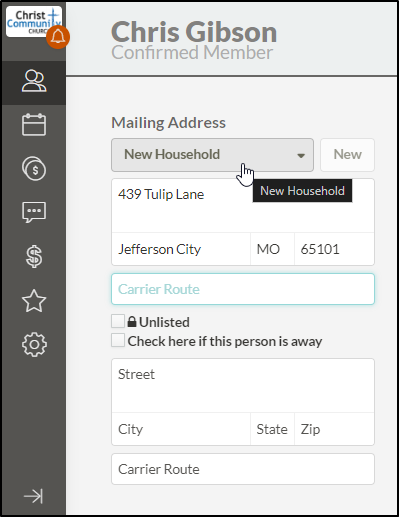This screenshot has height=517, width=399.
Task: Open the Settings gear icon
Action: 34,345
